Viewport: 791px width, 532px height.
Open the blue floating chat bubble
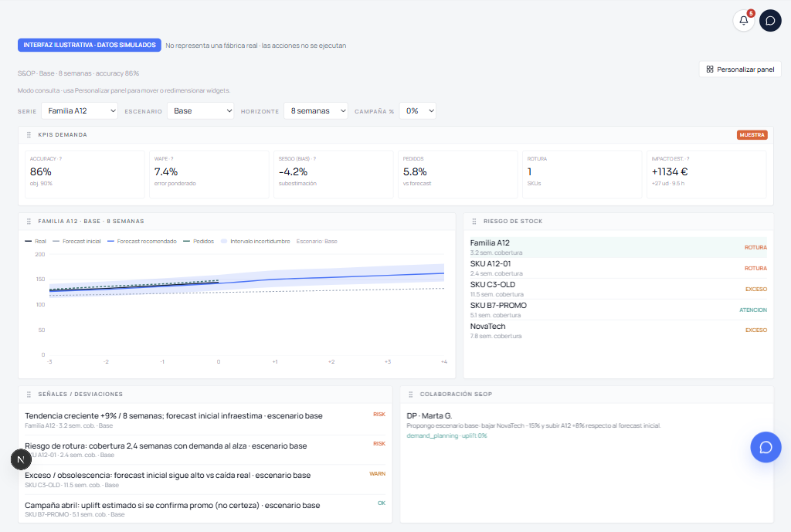click(766, 447)
